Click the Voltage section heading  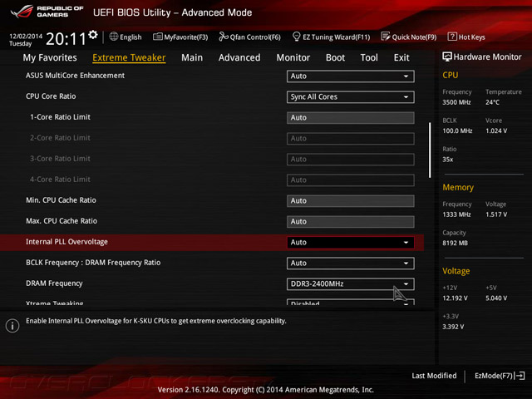click(x=456, y=271)
